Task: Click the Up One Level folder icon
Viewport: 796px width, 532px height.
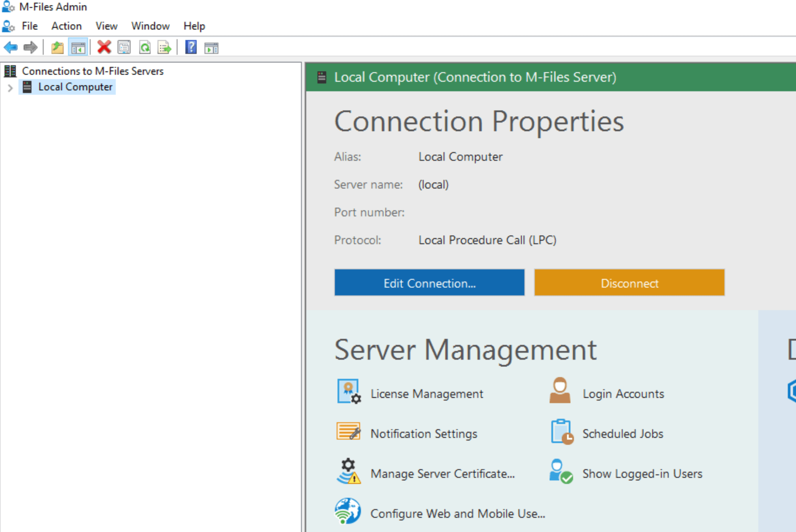Action: coord(57,47)
